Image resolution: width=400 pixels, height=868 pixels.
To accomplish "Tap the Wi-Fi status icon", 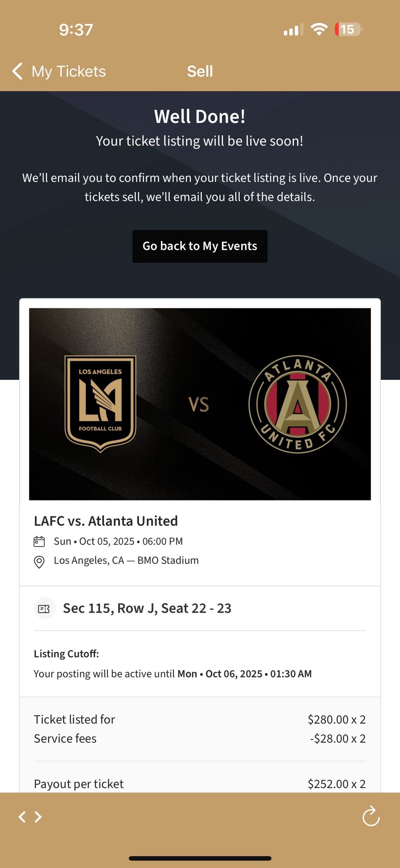I will coord(319,29).
